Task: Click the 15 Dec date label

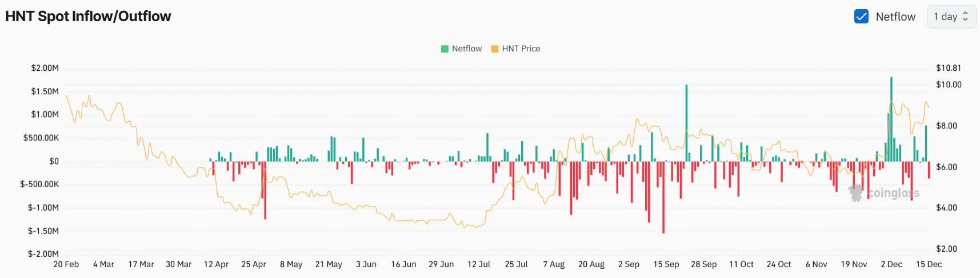Action: point(929,264)
